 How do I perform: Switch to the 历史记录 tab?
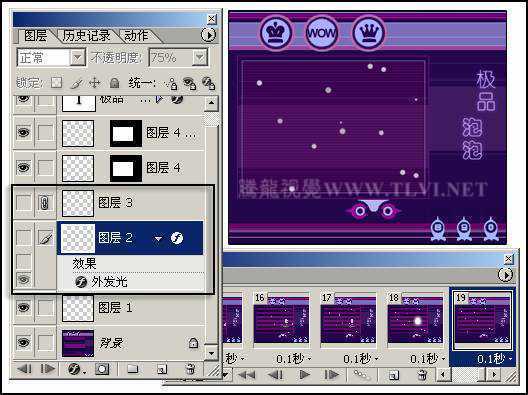pos(87,36)
